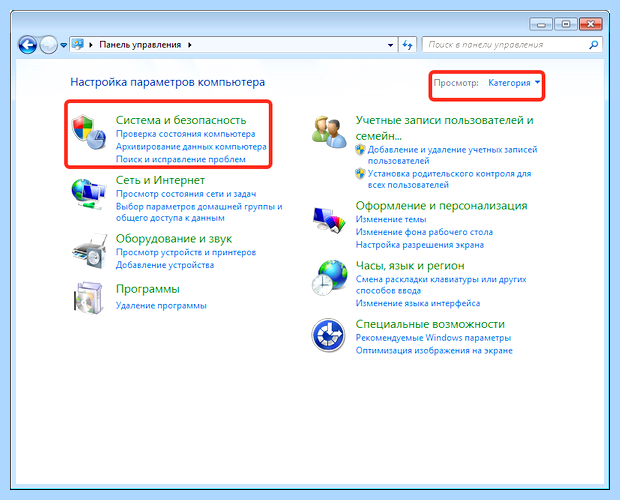Open Оформление и персонализация category

coord(441,206)
